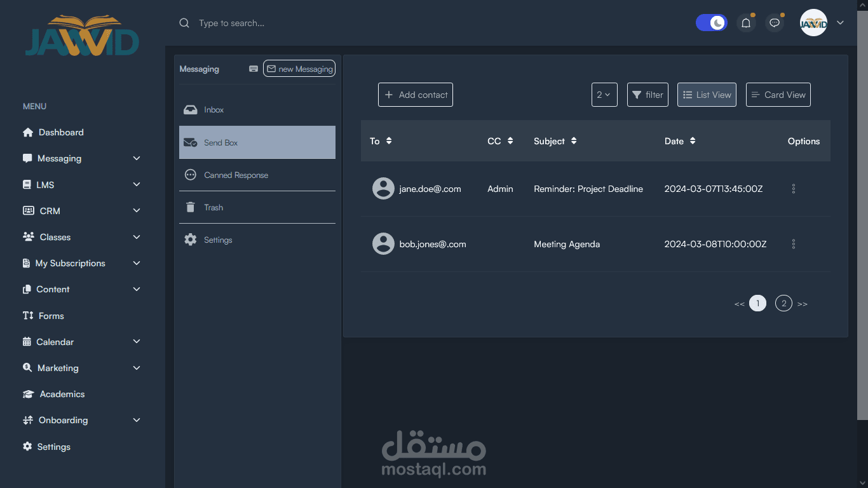Screen dimensions: 868x488
Task: Expand the Messaging sidebar menu
Action: (137, 158)
